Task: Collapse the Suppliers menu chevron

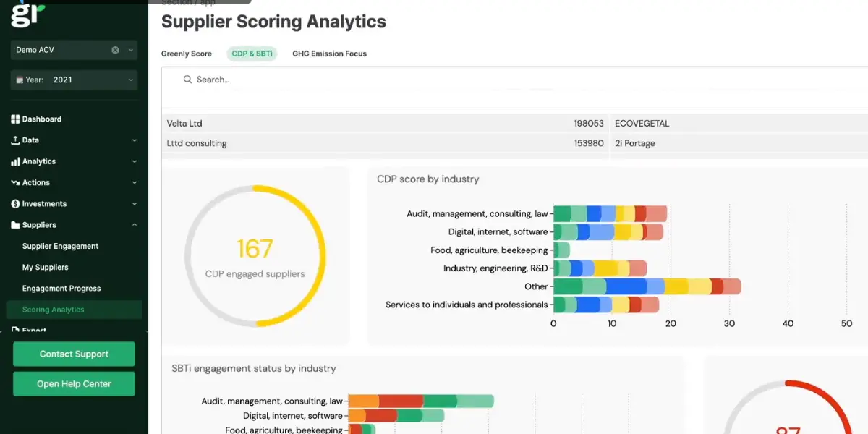Action: 134,225
